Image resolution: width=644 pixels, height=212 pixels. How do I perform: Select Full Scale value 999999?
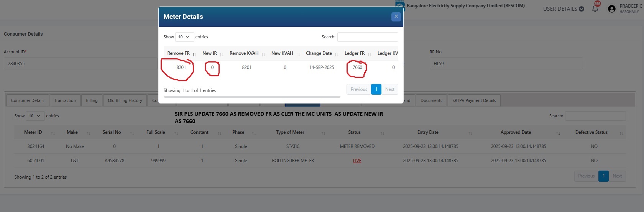pos(158,161)
